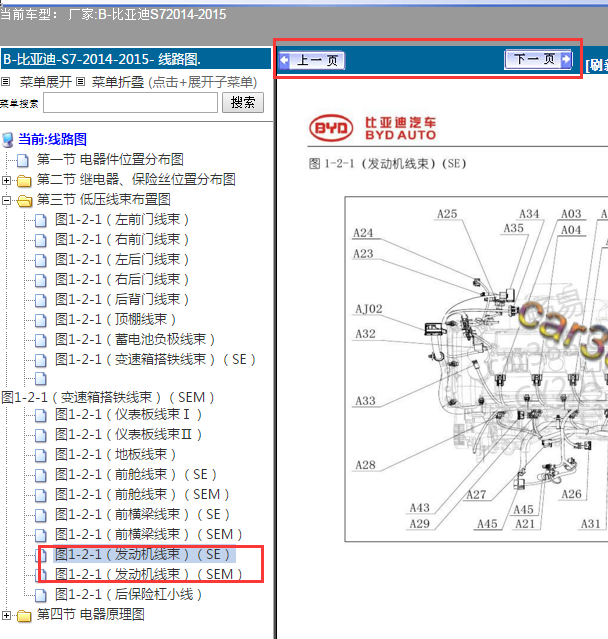Viewport: 608px width, 639px height.
Task: Click page icon of 顶棚线束 item
Action: [x=41, y=320]
